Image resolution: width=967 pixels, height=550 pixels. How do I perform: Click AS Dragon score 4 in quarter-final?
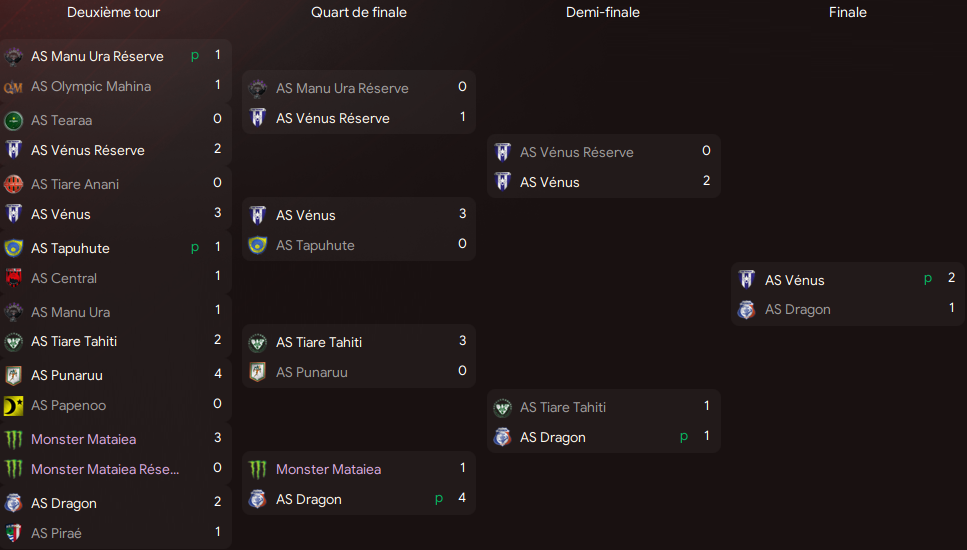click(x=462, y=498)
